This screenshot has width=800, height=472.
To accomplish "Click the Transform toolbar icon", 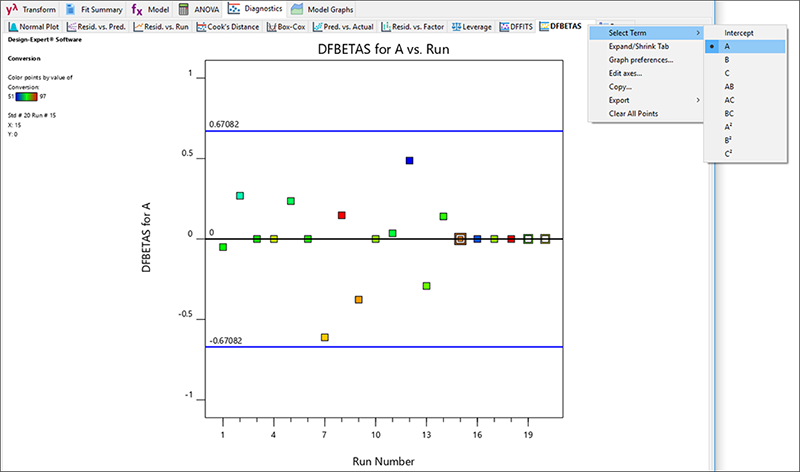I will [x=13, y=8].
